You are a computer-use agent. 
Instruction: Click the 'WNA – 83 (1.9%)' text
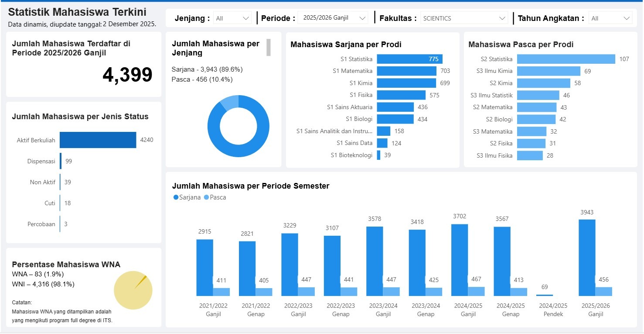coord(38,274)
